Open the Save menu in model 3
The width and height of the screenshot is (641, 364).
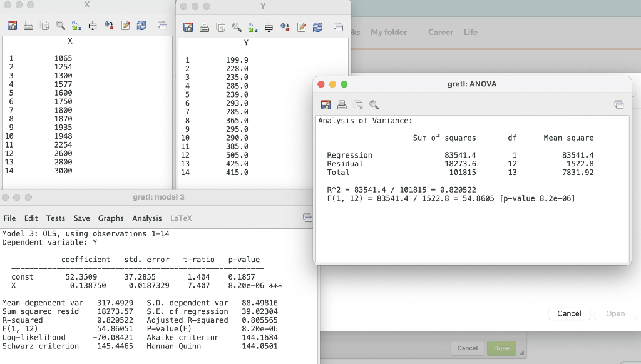(x=81, y=218)
